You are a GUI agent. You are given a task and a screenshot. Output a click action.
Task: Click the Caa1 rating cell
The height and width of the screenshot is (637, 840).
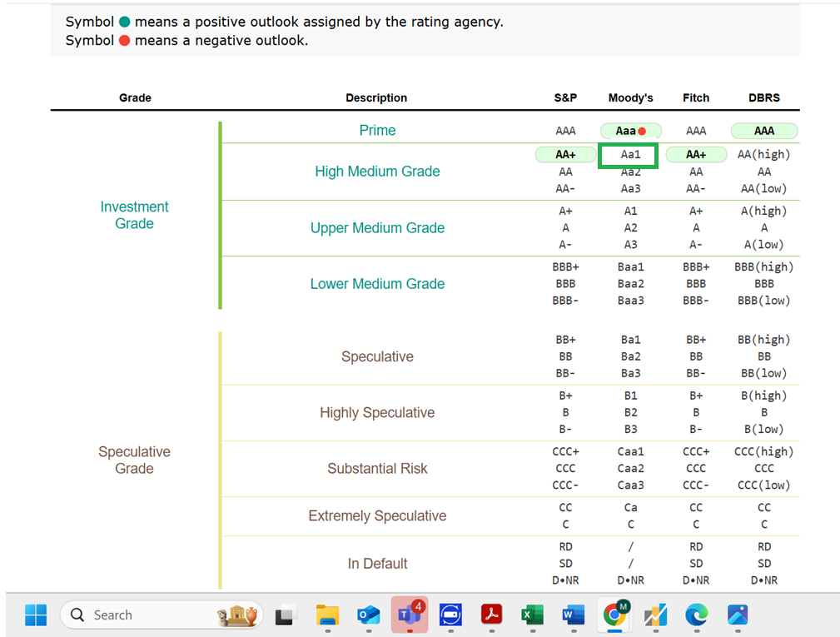tap(630, 451)
